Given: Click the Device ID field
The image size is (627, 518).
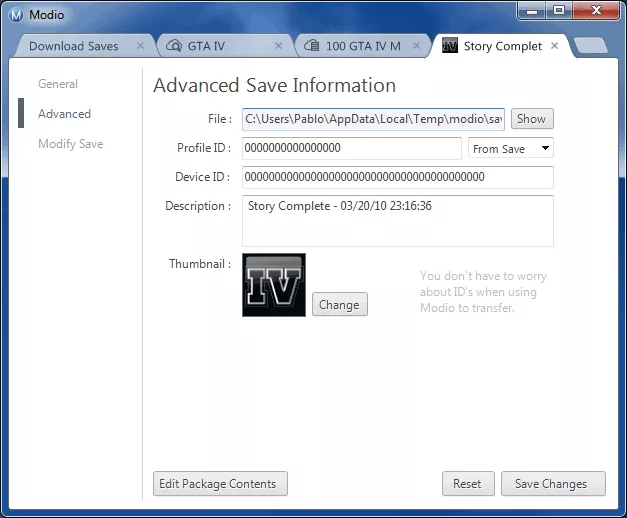Looking at the screenshot, I should (397, 177).
